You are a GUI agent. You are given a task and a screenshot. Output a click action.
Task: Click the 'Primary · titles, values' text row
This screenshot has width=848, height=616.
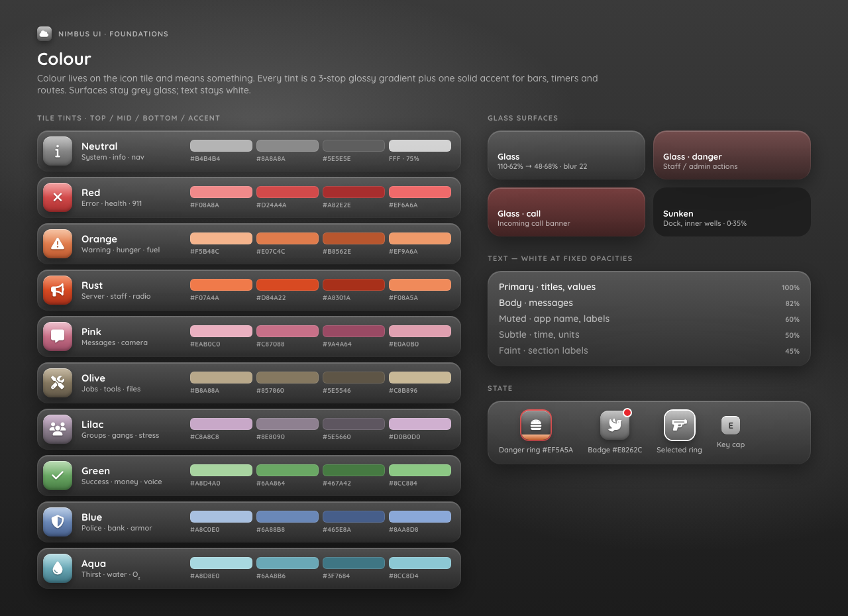[649, 287]
